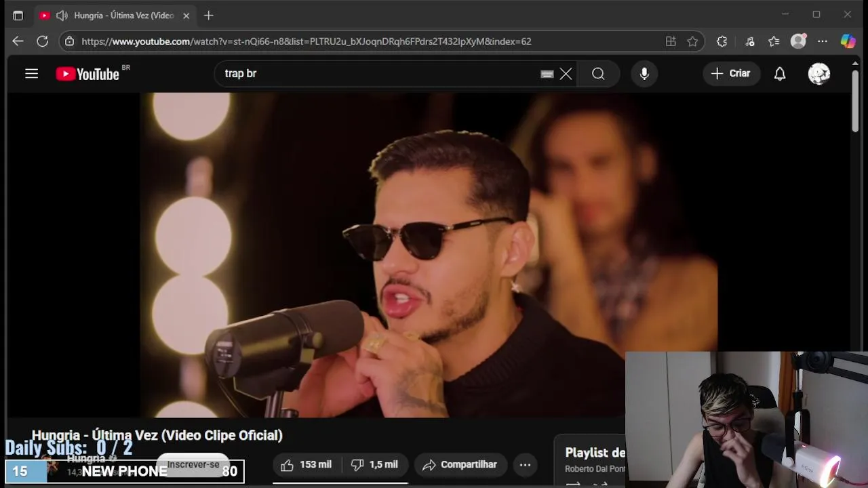Screen dimensions: 868x488
Task: View site information lock icon
Action: coord(69,41)
